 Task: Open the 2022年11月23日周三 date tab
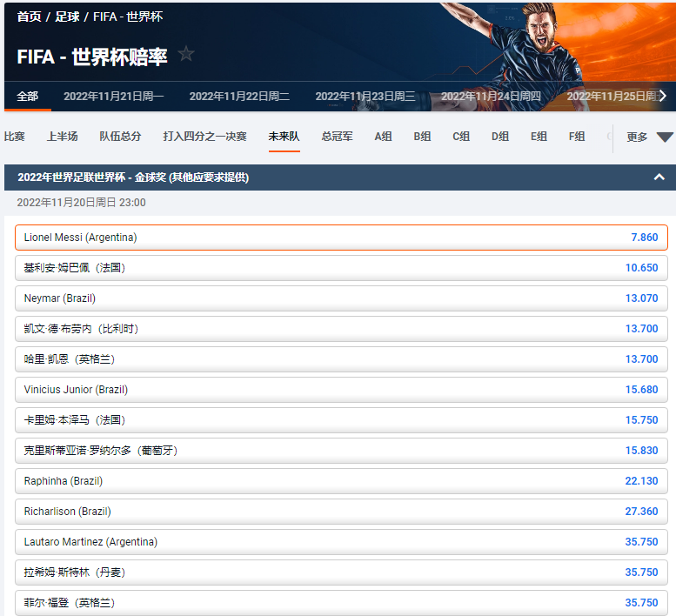(x=365, y=97)
